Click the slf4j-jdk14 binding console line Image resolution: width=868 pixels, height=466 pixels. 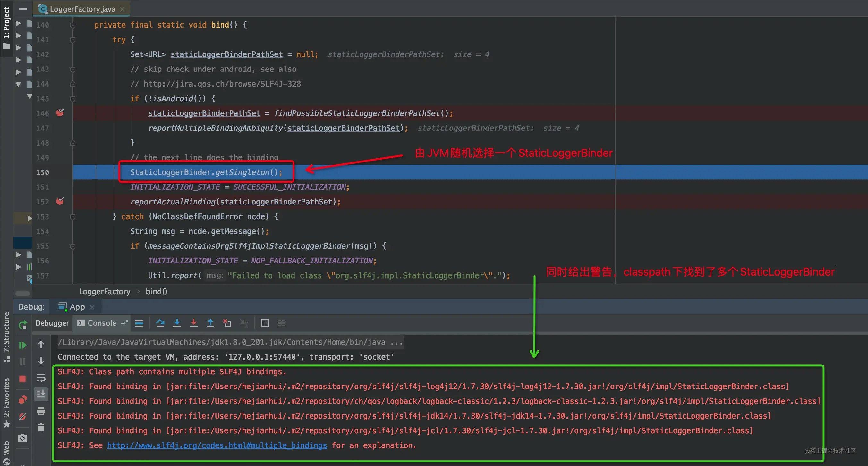tap(414, 416)
